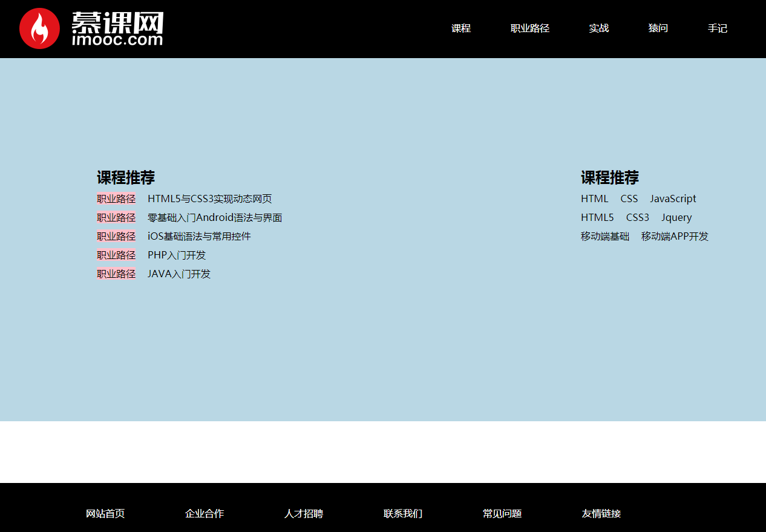Open the 常见问题 footer link

(x=502, y=513)
